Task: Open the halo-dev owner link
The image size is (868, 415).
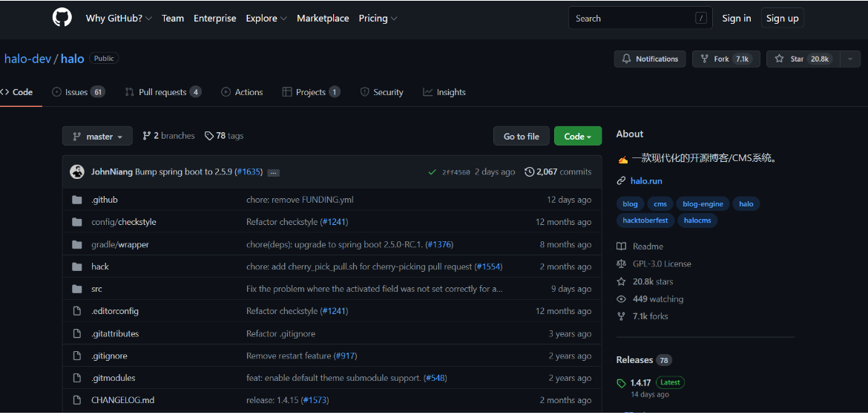Action: [27, 58]
